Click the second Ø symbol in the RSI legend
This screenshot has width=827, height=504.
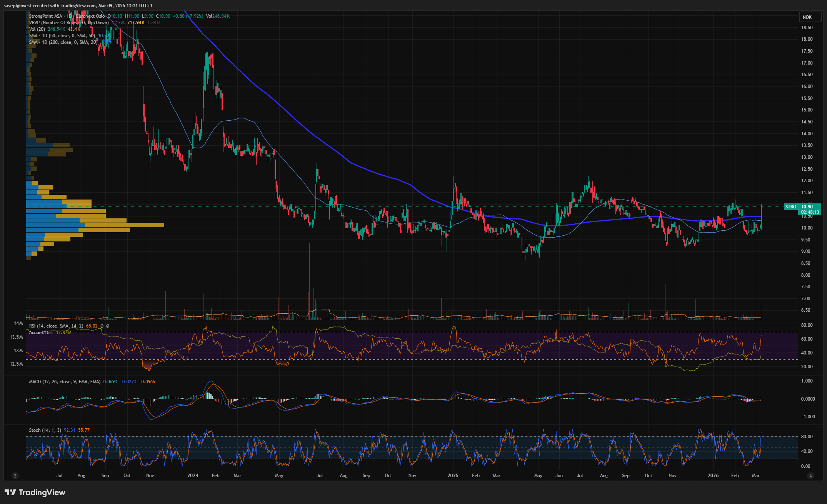click(108, 326)
